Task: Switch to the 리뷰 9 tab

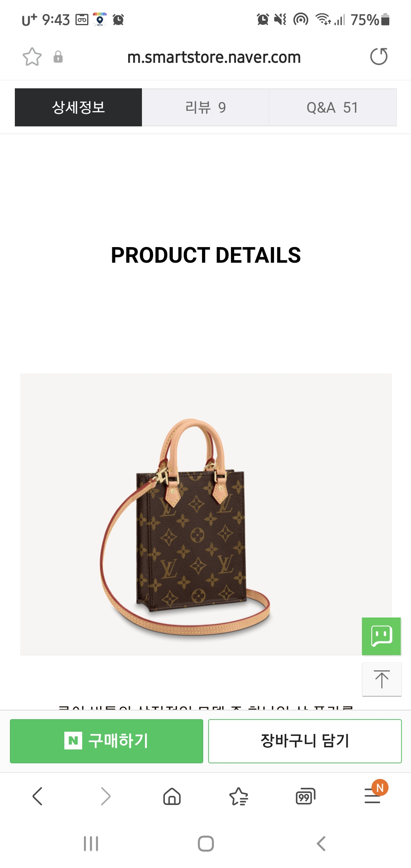Action: 205,107
